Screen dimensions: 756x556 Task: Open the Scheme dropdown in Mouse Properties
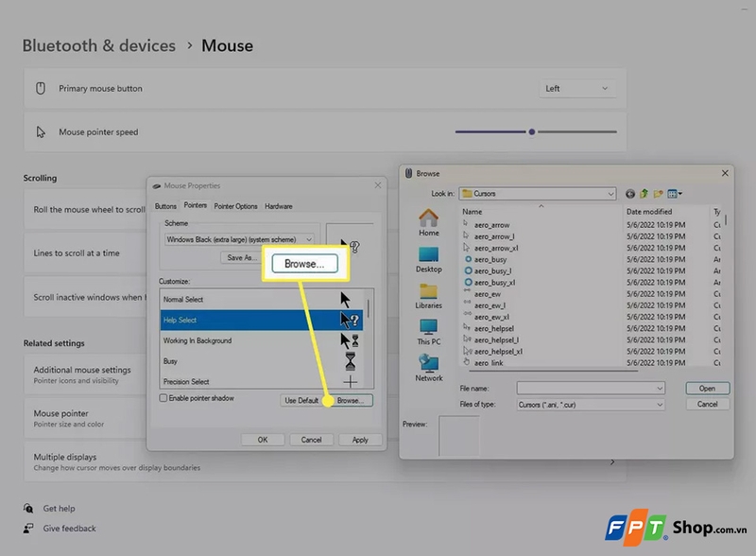click(x=309, y=239)
